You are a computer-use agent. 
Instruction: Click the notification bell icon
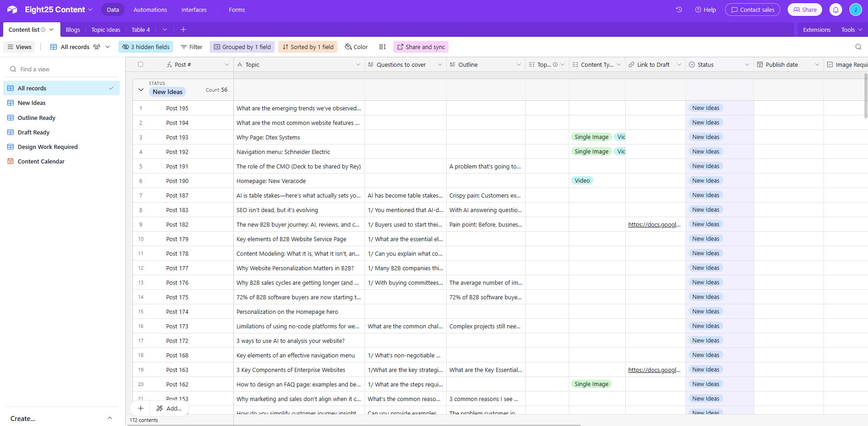(835, 10)
